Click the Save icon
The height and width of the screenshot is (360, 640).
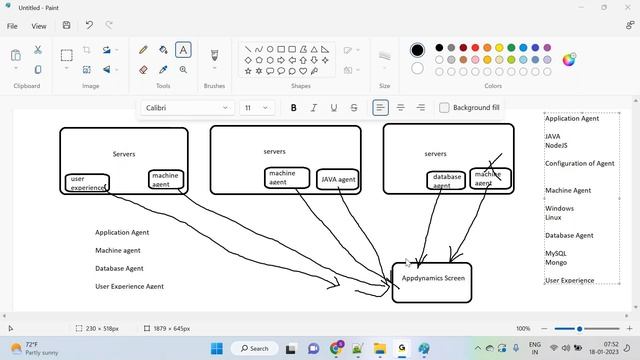pos(67,25)
